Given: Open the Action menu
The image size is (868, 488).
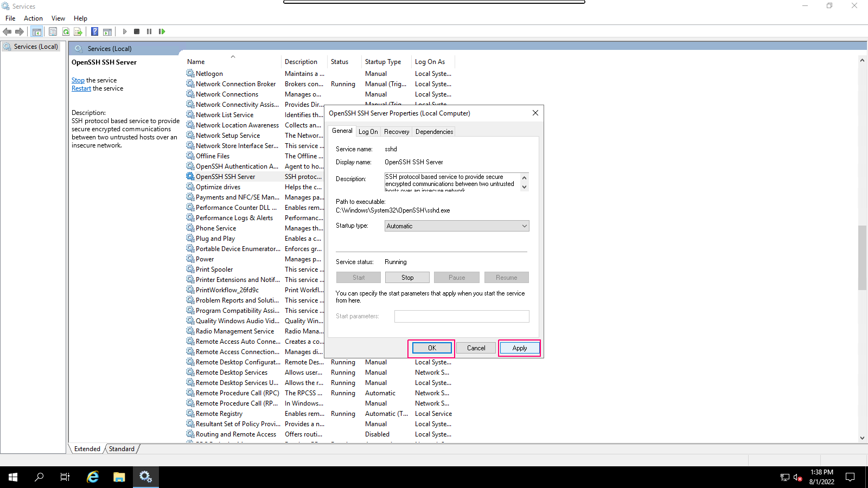Looking at the screenshot, I should tap(33, 18).
